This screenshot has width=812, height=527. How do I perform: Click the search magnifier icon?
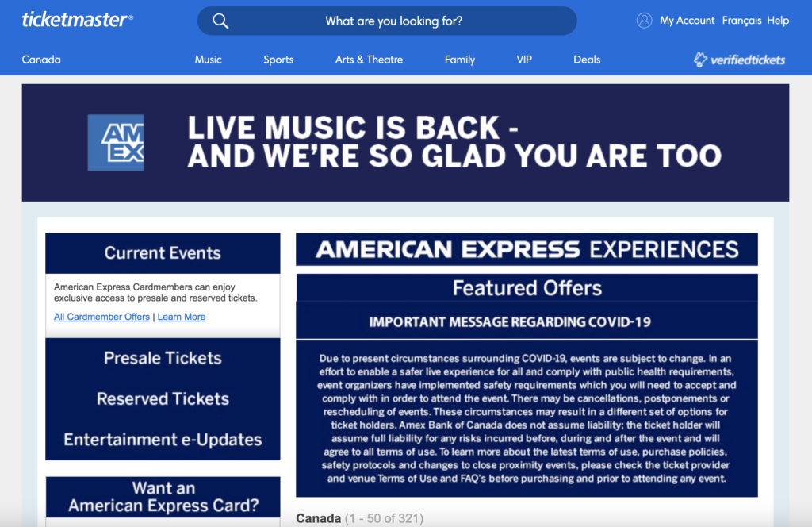click(x=220, y=21)
